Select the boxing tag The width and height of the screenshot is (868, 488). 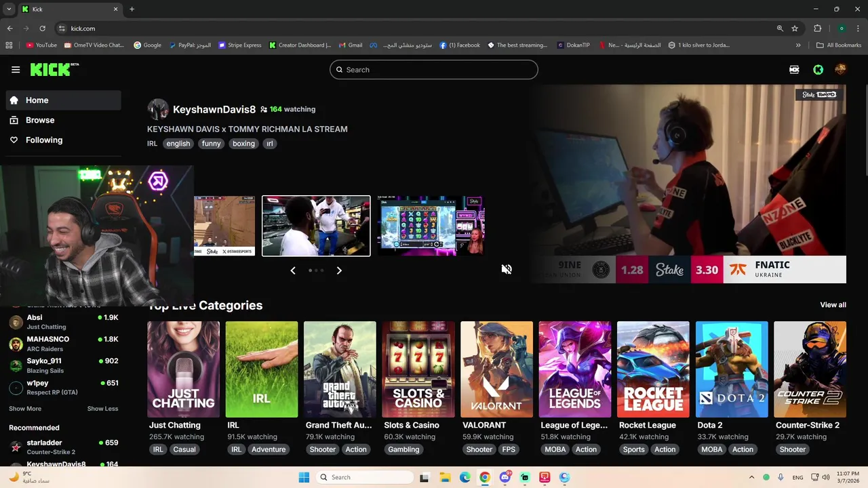point(243,144)
